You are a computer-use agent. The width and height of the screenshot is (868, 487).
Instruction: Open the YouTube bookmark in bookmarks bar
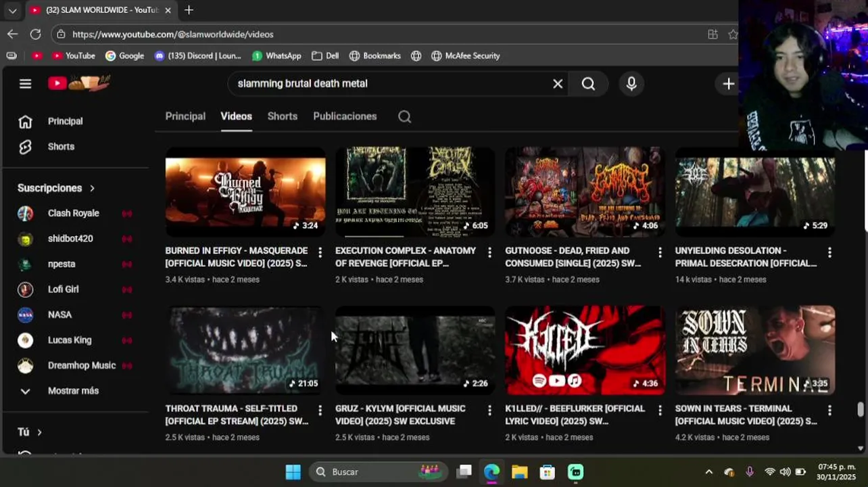73,56
